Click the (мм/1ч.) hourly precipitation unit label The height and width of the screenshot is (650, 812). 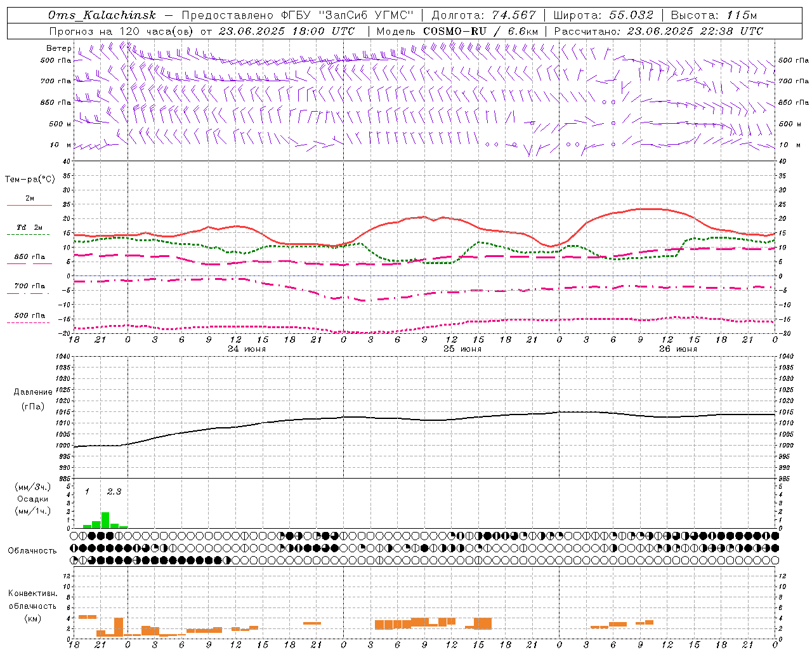coord(32,512)
